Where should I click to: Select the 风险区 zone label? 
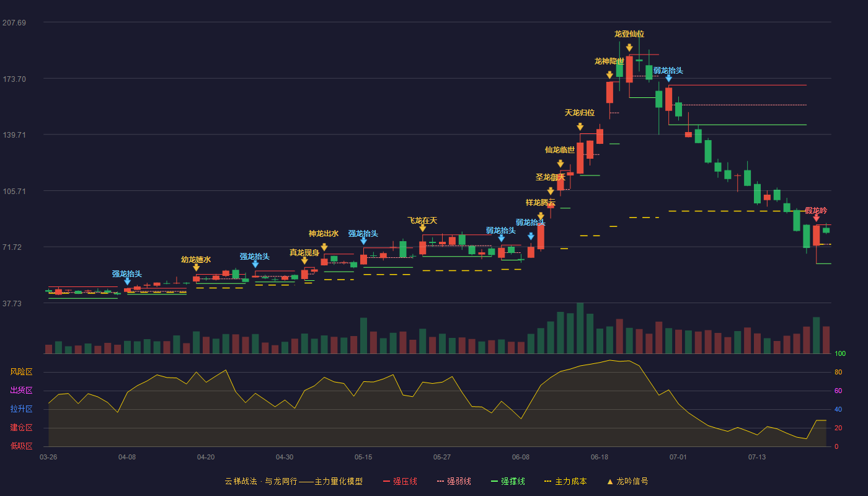point(21,372)
